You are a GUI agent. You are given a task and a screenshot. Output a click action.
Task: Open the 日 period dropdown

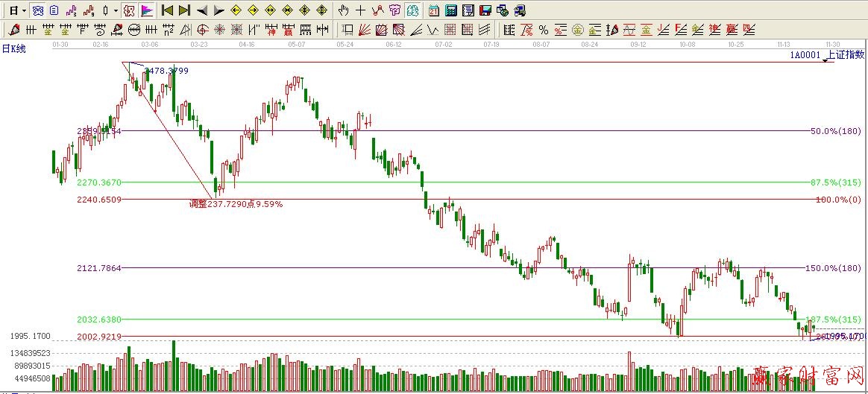point(25,10)
